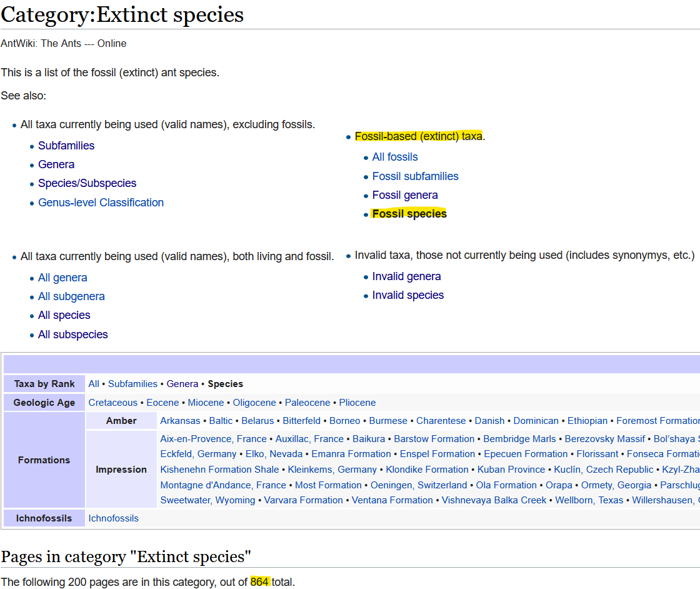This screenshot has width=700, height=589.
Task: Select Genera in Taxa by Rank row
Action: (182, 384)
